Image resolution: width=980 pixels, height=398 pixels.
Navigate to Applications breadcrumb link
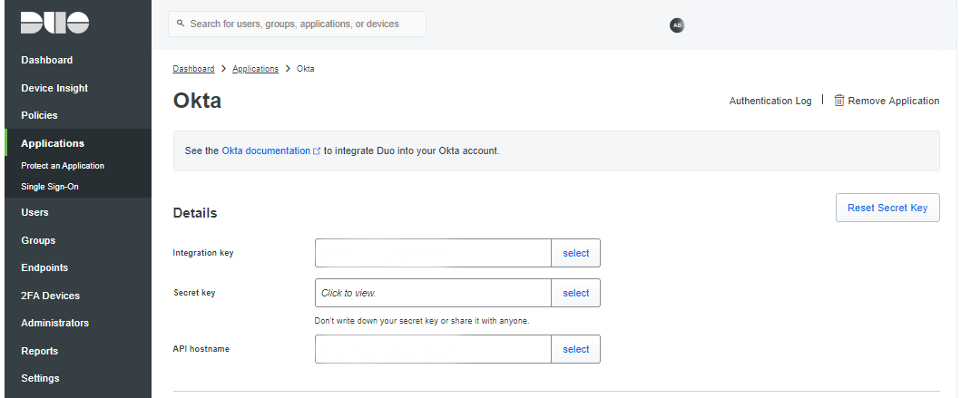[x=255, y=69]
